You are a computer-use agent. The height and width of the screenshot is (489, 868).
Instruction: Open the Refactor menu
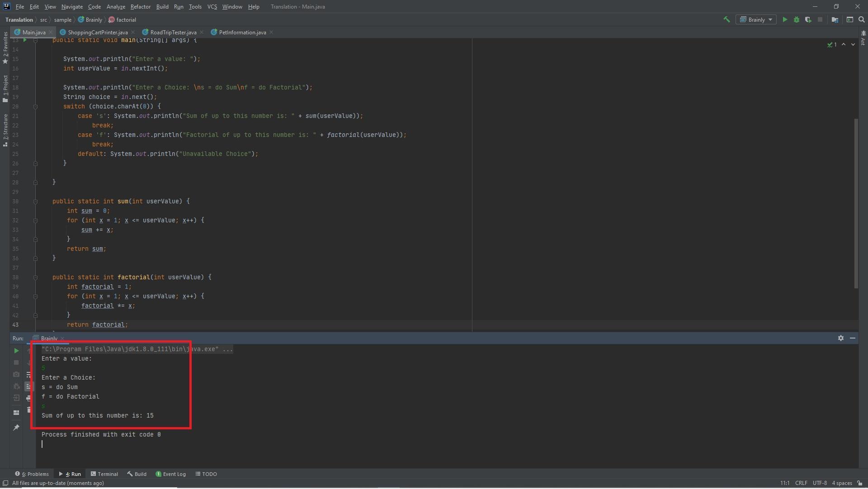point(140,7)
